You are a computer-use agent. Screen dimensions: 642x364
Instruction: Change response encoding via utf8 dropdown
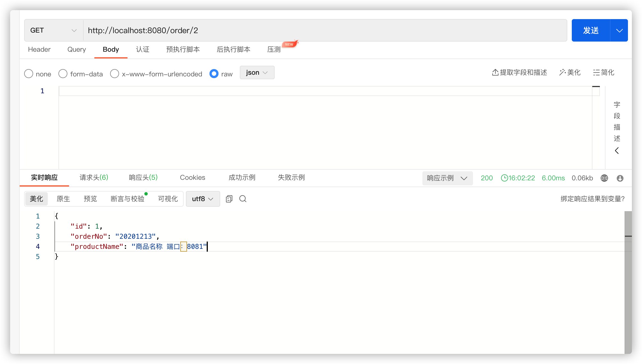[203, 199]
